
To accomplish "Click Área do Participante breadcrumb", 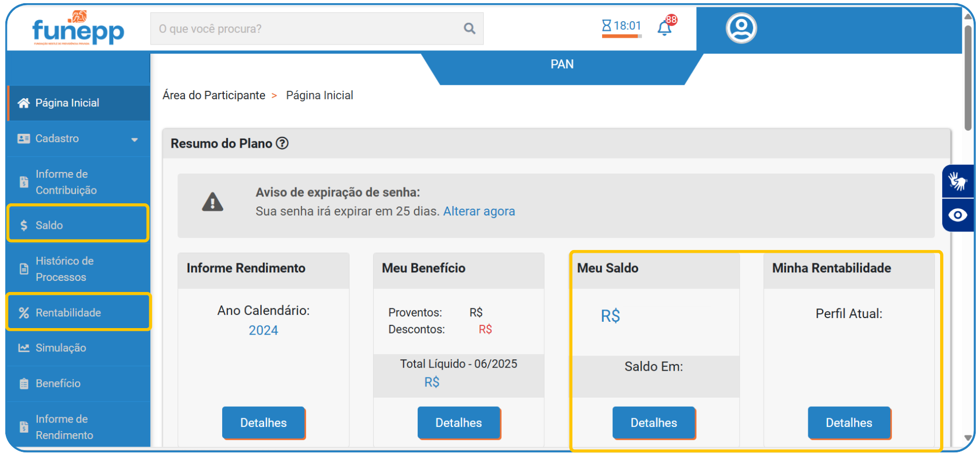I will click(214, 96).
